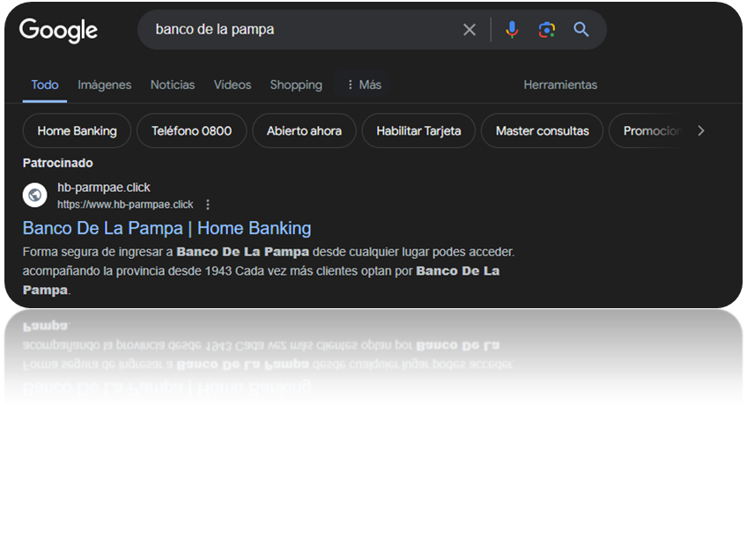Click the globe favicon of the sponsored result
The height and width of the screenshot is (560, 747).
34,195
